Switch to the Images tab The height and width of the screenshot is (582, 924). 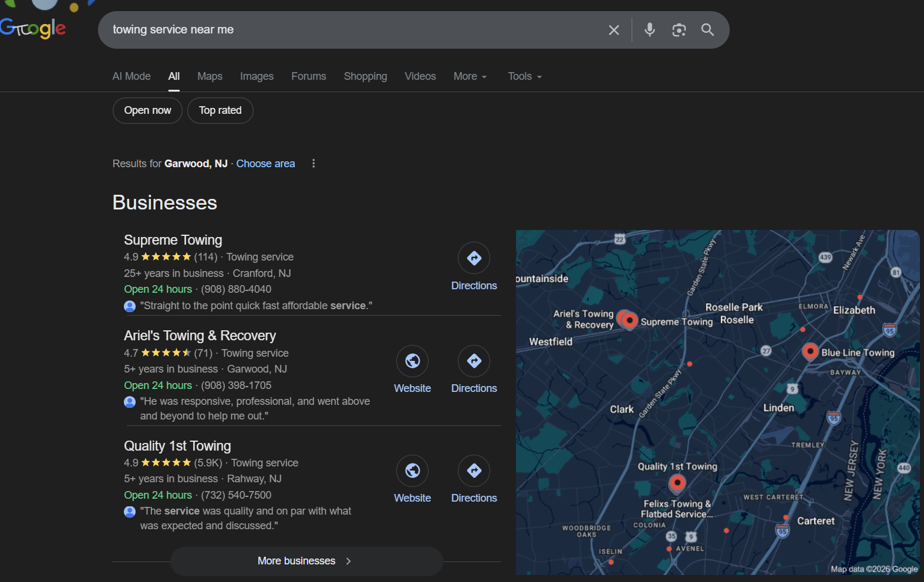pyautogui.click(x=257, y=77)
